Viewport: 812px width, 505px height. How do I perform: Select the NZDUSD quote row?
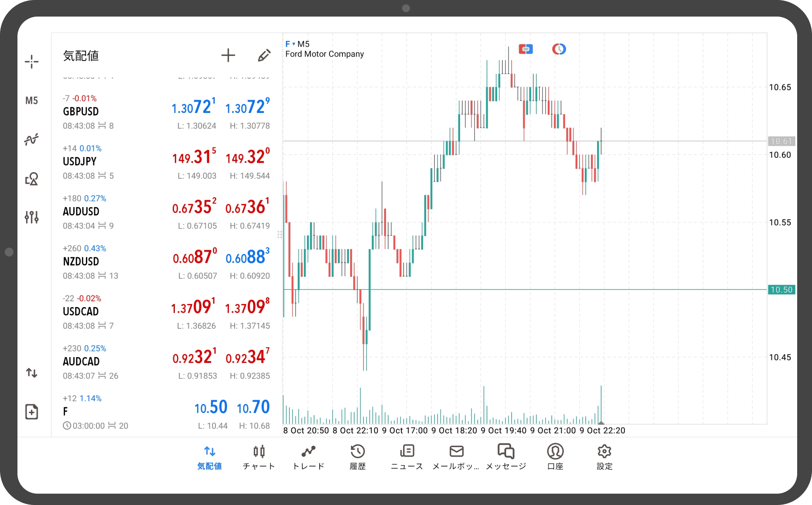tap(166, 262)
